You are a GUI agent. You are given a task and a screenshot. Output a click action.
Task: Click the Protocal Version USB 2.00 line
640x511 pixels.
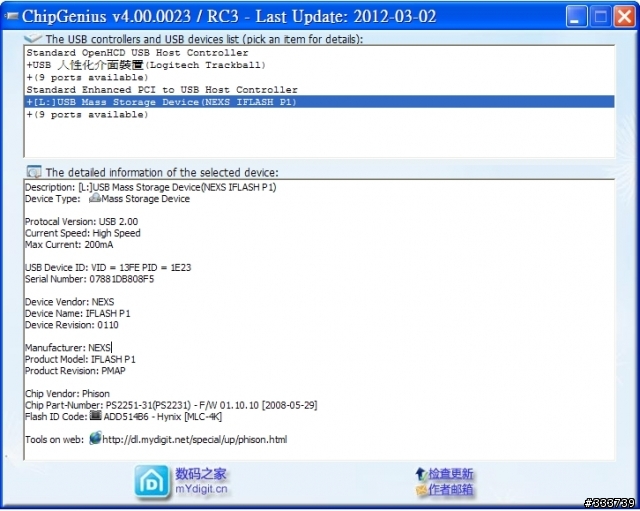click(82, 222)
